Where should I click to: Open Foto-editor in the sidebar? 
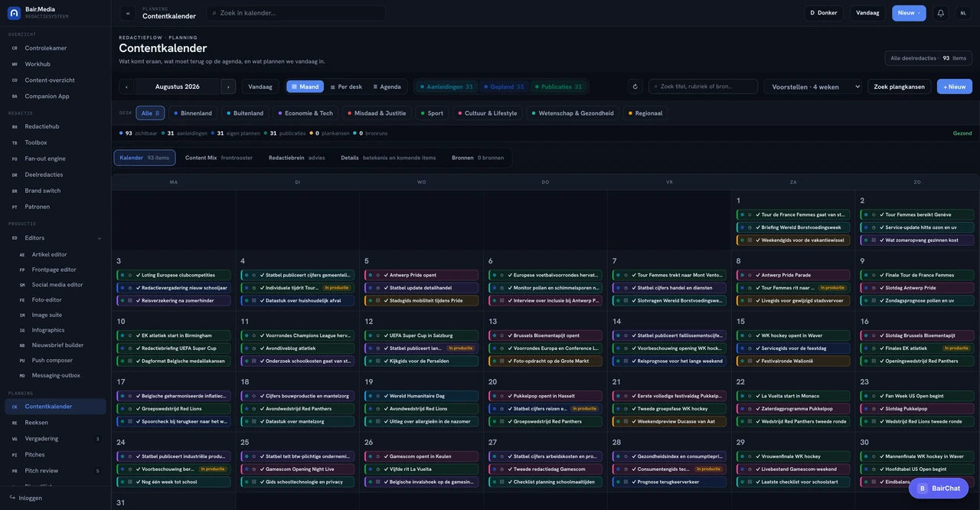[60, 300]
